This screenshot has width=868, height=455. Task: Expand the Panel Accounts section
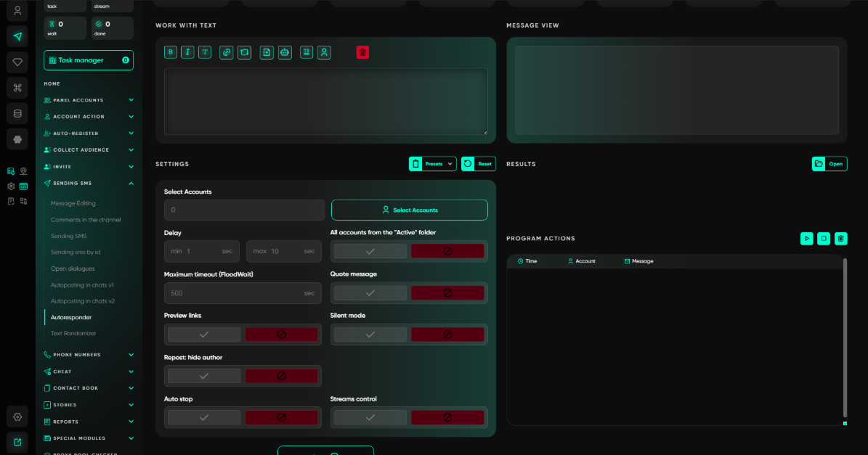(89, 100)
